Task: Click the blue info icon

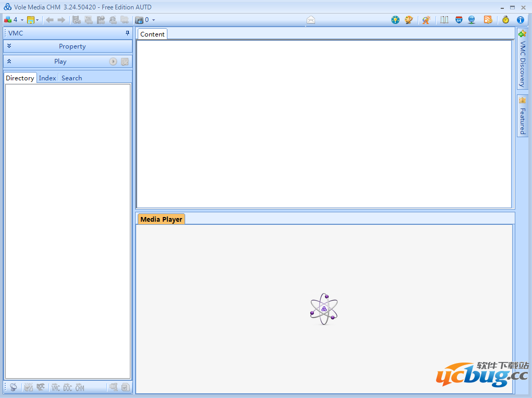Action: click(520, 20)
